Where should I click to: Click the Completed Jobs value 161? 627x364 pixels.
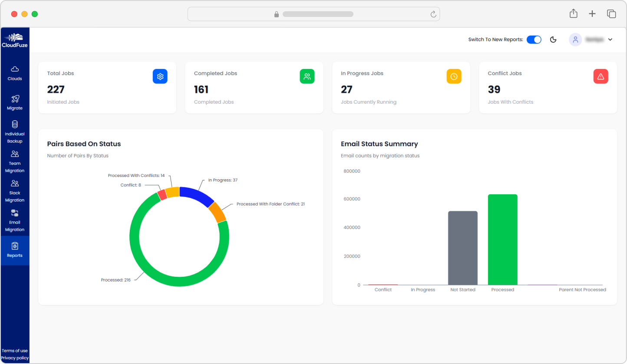(201, 89)
